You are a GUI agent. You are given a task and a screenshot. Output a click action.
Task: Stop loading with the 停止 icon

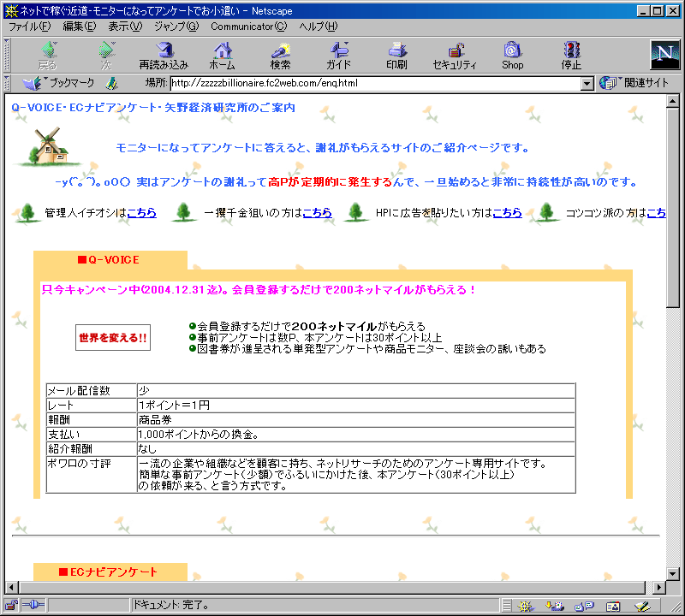tap(571, 56)
